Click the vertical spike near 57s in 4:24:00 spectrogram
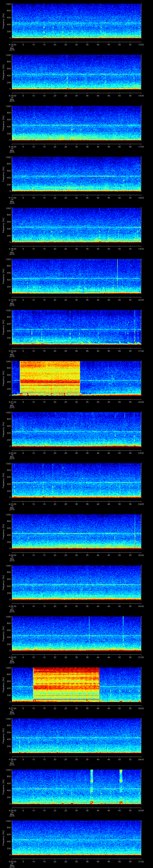The image size is (153, 868). point(135,531)
